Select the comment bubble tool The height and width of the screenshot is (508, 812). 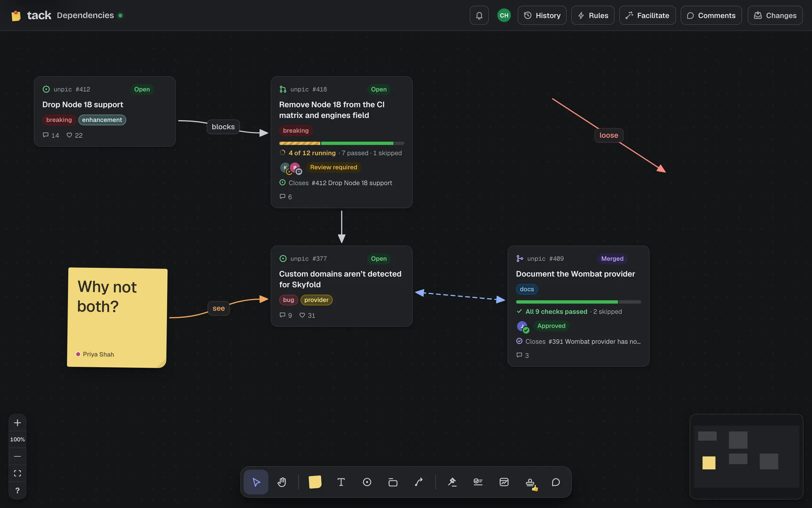pos(556,482)
